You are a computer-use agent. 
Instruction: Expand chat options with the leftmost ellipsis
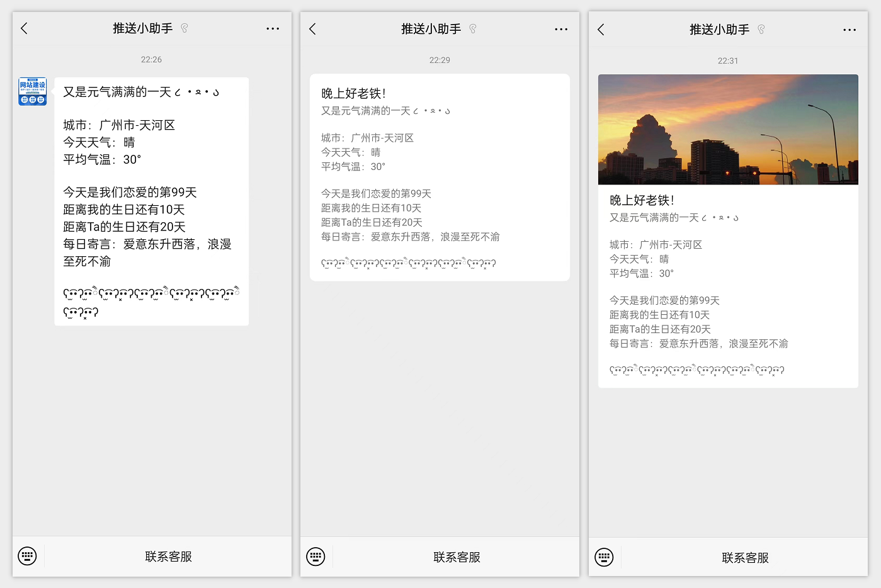(273, 28)
